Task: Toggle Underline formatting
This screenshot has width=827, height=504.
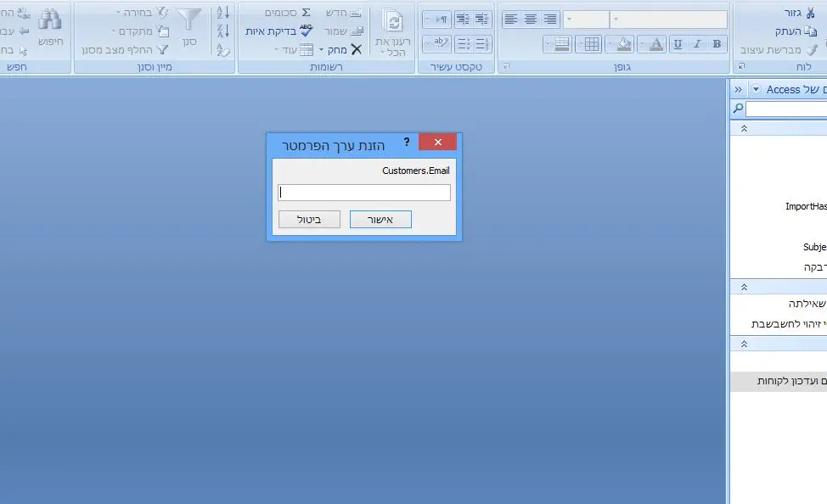Action: [x=678, y=44]
